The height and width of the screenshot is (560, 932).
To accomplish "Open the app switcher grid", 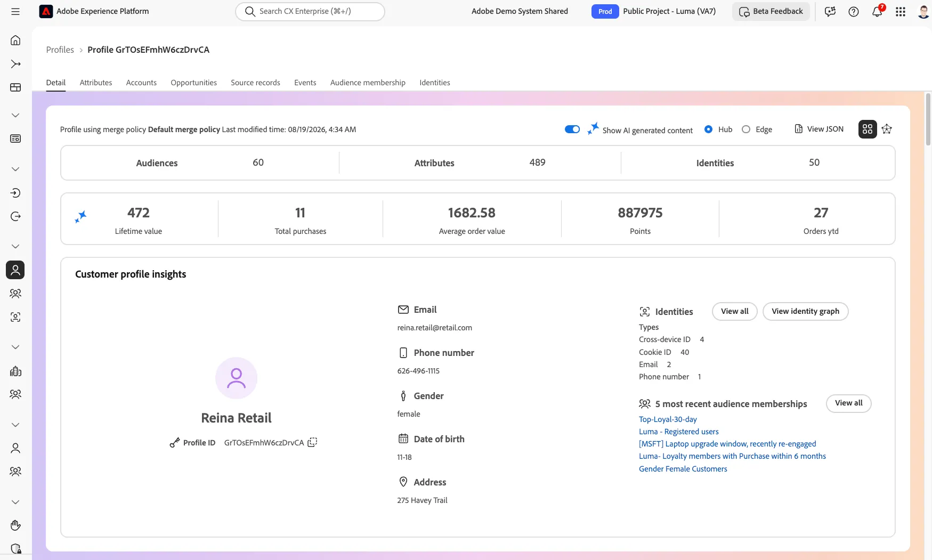I will (901, 12).
